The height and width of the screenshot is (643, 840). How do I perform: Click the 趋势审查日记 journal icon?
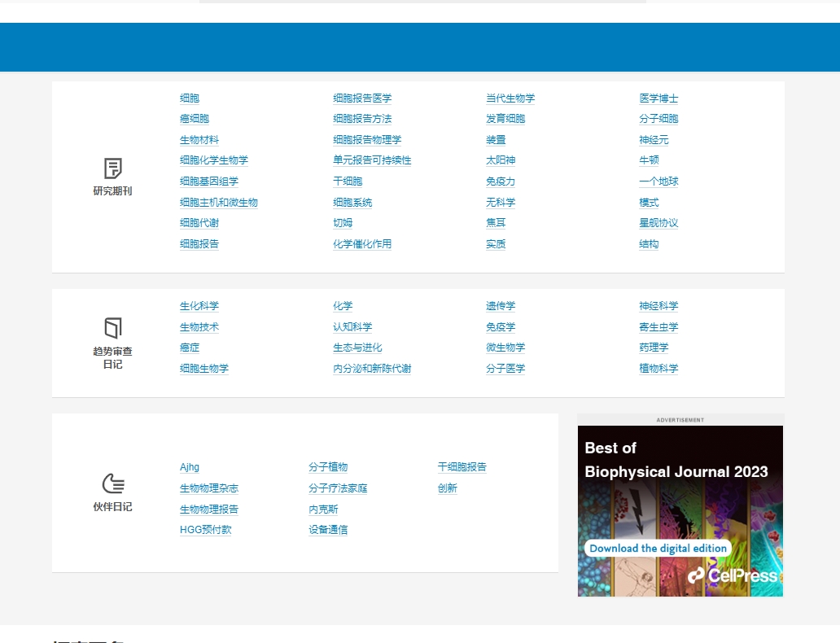coord(112,328)
